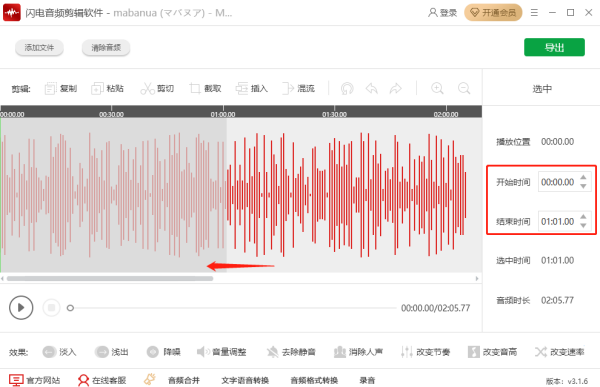The height and width of the screenshot is (387, 600).
Task: Open Change Speed (改变速率) effect
Action: point(559,351)
